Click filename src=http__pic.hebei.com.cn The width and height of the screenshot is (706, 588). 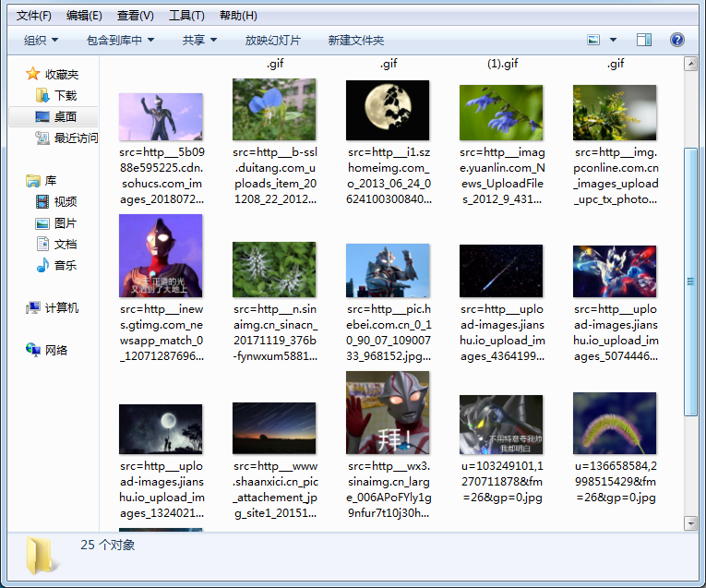tap(389, 332)
